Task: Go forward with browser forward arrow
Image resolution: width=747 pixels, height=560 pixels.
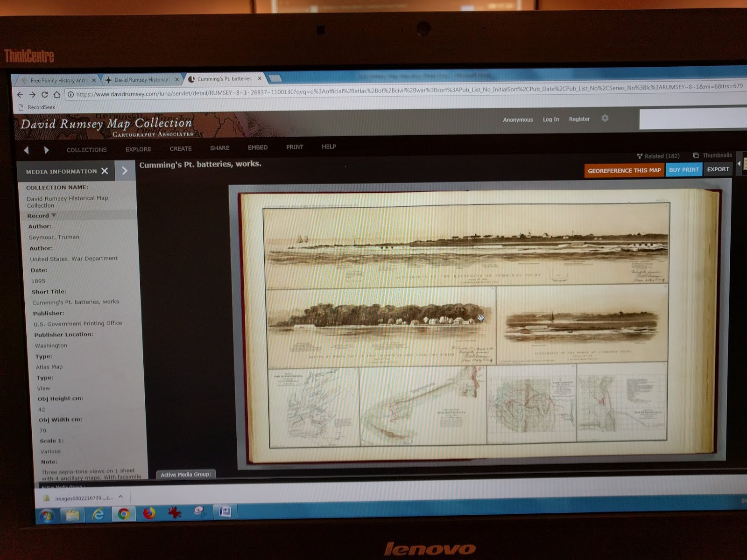Action: pos(32,95)
